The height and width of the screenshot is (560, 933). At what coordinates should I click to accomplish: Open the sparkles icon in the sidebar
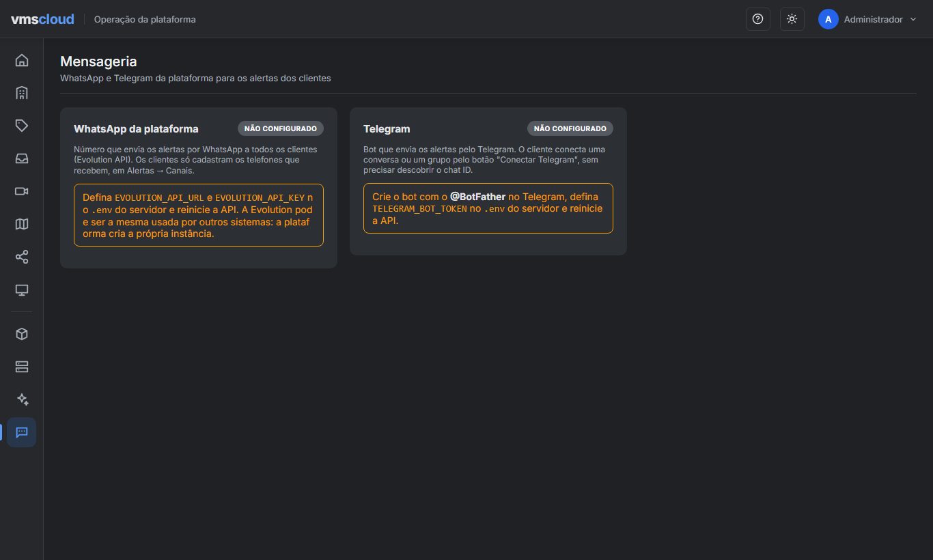22,400
